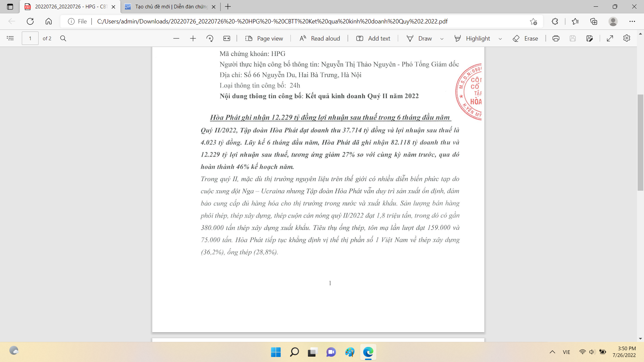The width and height of the screenshot is (644, 362).
Task: Refresh the current page
Action: coord(30,21)
